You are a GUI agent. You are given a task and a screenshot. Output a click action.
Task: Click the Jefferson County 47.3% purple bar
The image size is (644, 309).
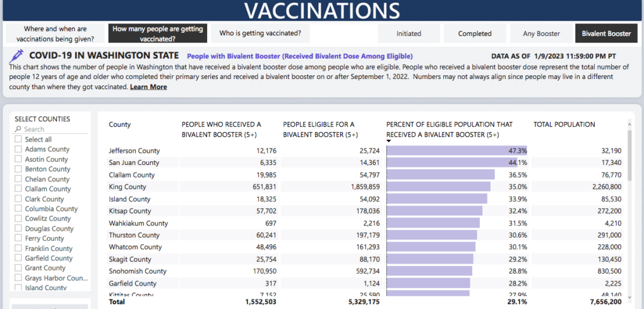[x=455, y=151]
